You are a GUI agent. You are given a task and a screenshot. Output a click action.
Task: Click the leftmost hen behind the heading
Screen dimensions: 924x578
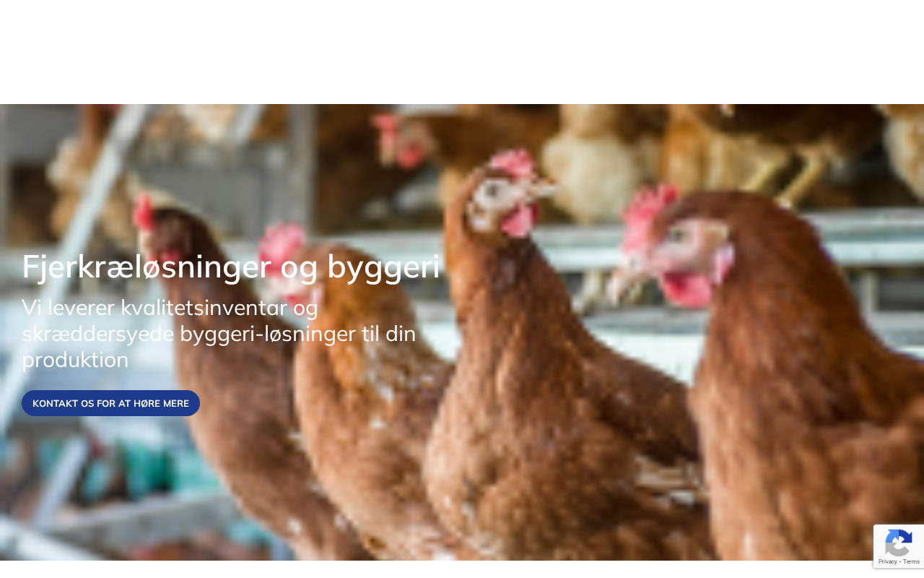217,376
